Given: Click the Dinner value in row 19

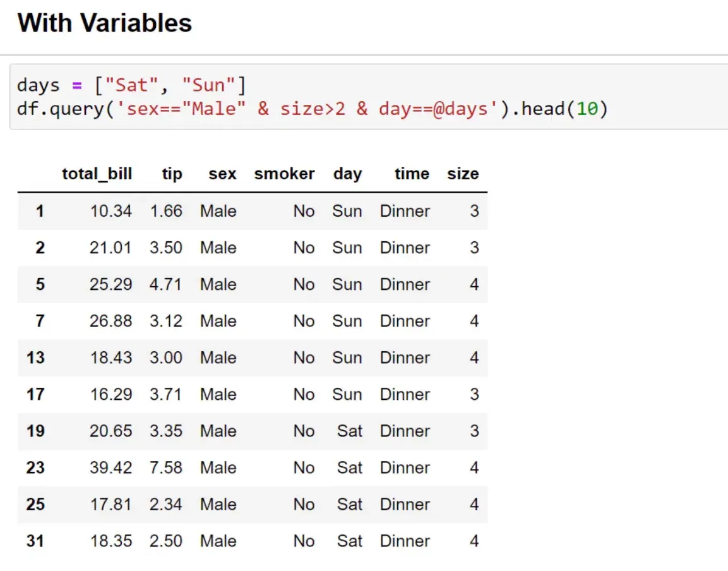Looking at the screenshot, I should click(405, 431).
